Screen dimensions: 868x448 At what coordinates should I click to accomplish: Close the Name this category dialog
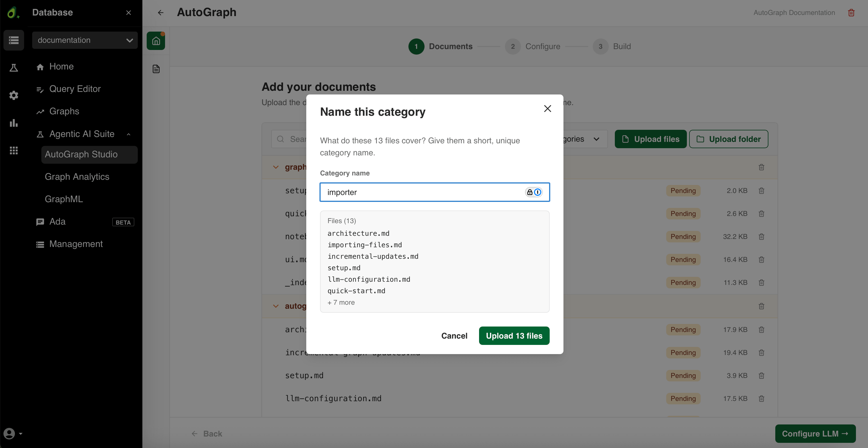pyautogui.click(x=547, y=109)
